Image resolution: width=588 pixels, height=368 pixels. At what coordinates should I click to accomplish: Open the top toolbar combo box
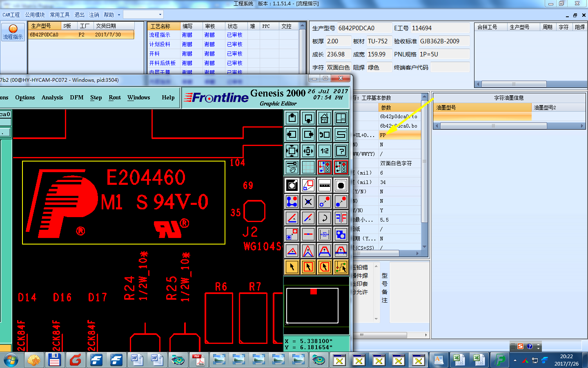tap(143, 15)
